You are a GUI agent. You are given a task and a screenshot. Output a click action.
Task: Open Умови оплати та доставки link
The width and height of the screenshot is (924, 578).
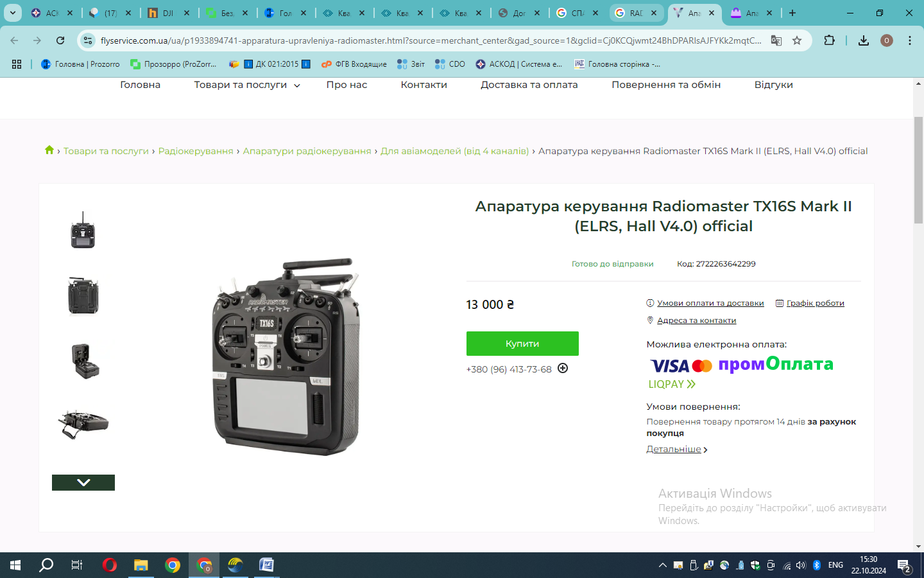[710, 303]
